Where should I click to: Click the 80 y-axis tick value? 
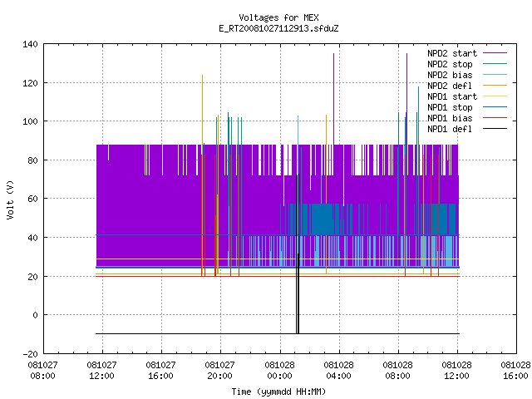click(x=33, y=160)
